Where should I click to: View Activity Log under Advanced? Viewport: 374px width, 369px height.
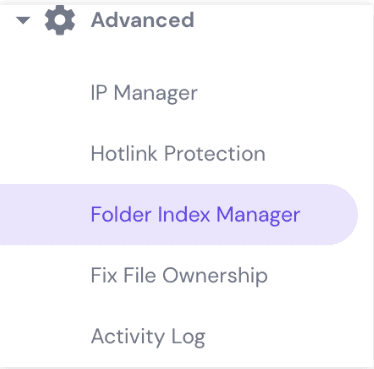tap(148, 337)
